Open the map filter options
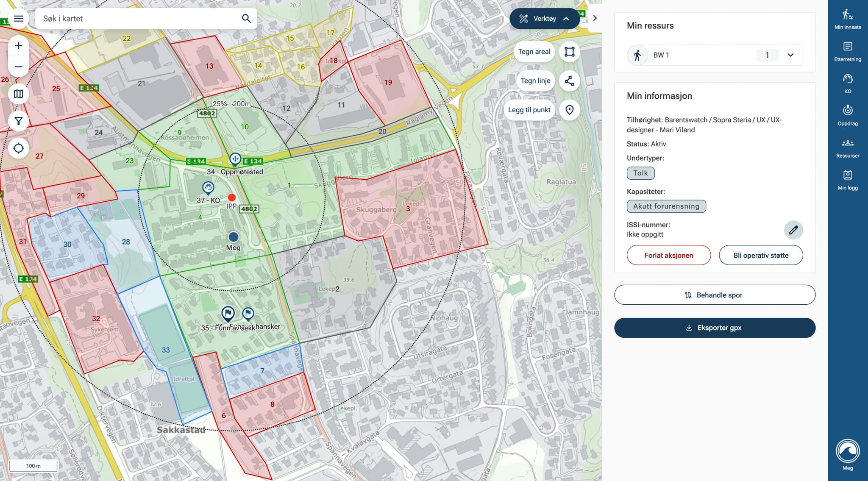Image resolution: width=868 pixels, height=481 pixels. (18, 121)
